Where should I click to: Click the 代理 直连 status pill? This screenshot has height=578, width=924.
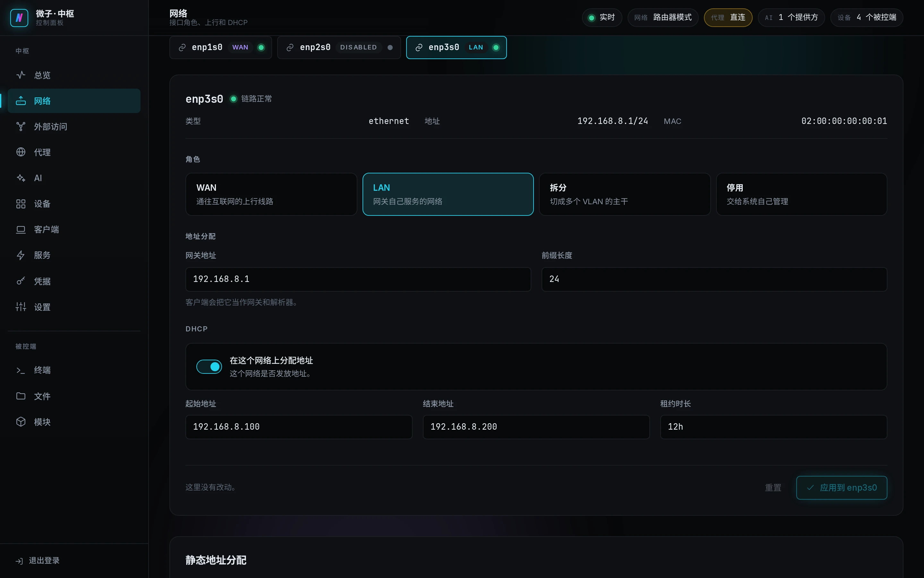click(728, 18)
